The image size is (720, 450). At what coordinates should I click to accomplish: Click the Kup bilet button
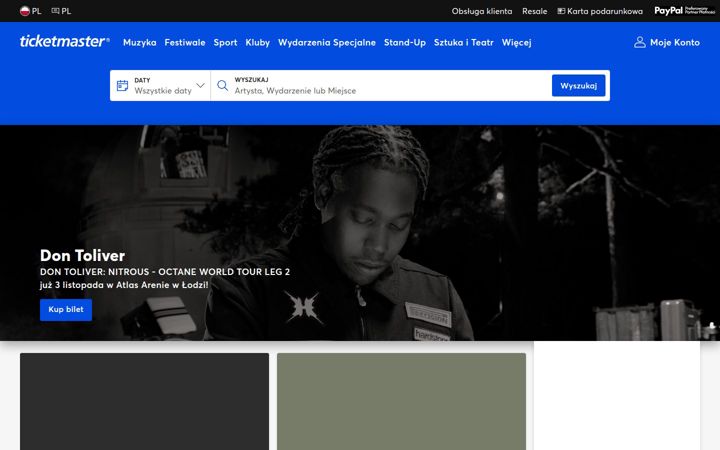tap(66, 309)
